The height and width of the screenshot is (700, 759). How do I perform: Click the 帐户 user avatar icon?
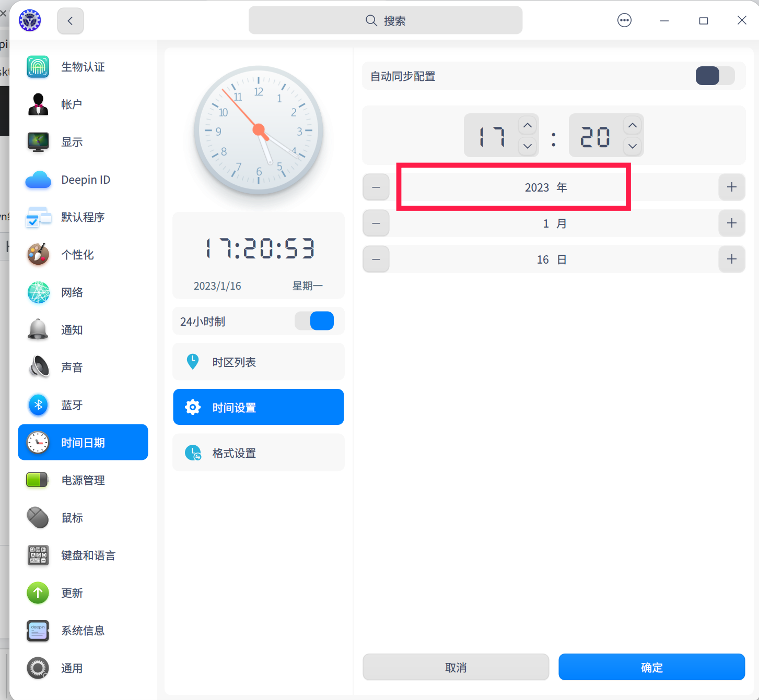coord(38,104)
